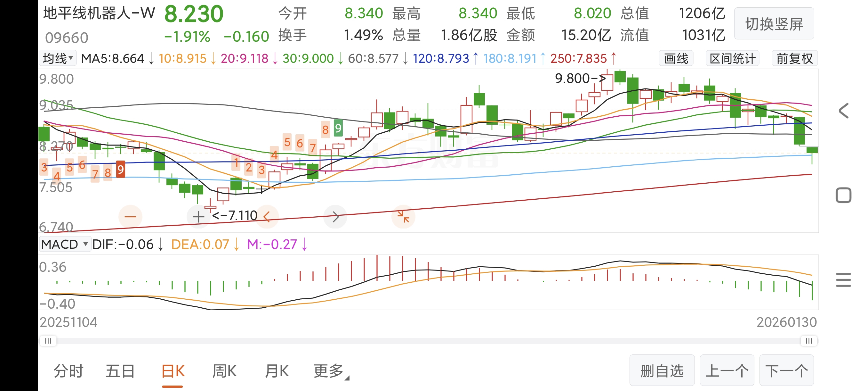Viewport: 868px width, 391px height.
Task: Tap the collapse chart arrows icon
Action: click(403, 217)
